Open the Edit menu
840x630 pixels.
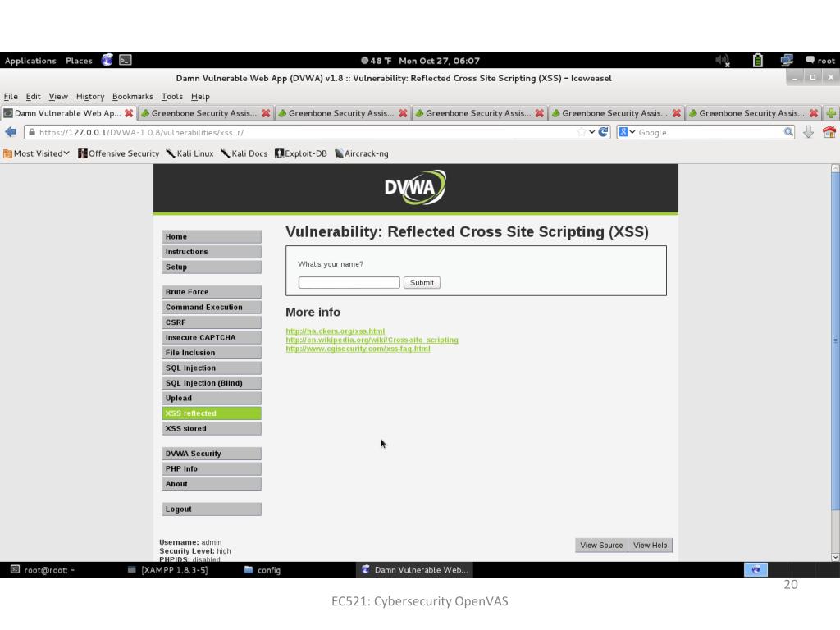pos(33,97)
